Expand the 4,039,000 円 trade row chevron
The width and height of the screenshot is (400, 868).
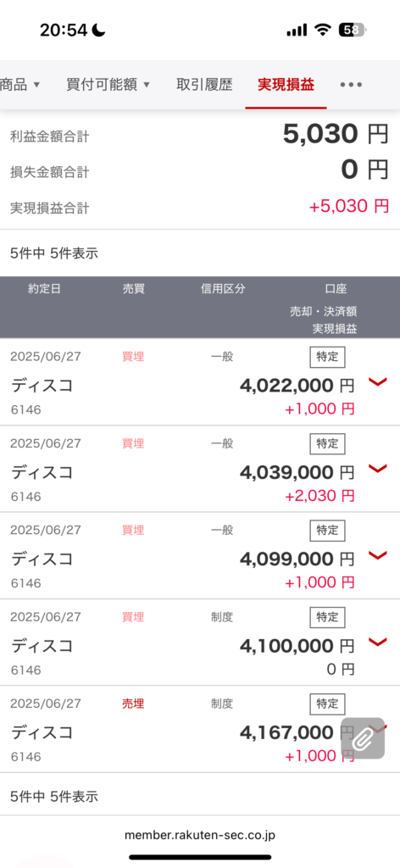point(377,468)
